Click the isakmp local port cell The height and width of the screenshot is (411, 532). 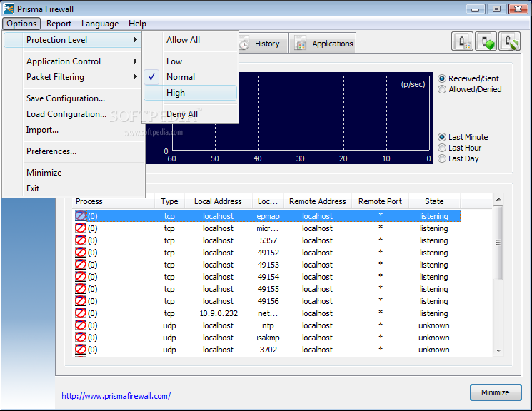[268, 338]
